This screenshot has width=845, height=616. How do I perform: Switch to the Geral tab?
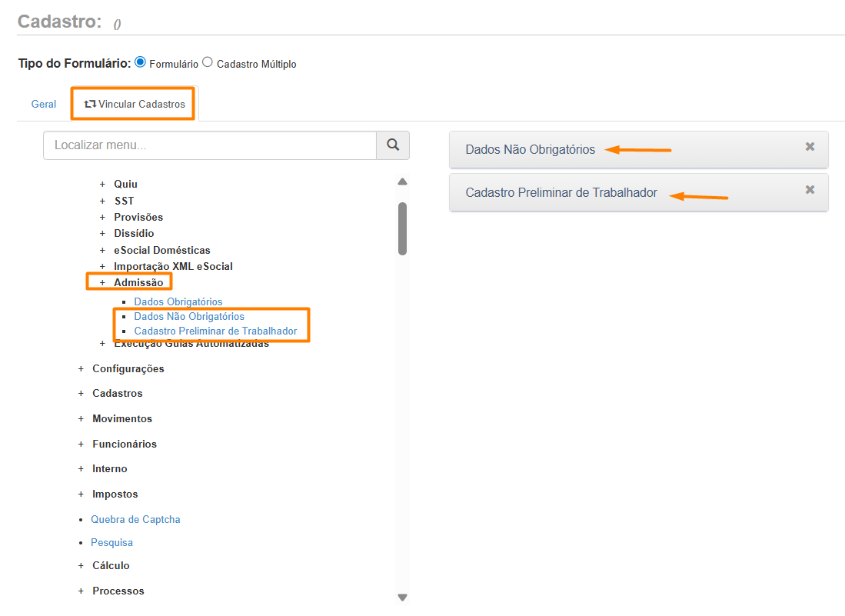click(44, 104)
